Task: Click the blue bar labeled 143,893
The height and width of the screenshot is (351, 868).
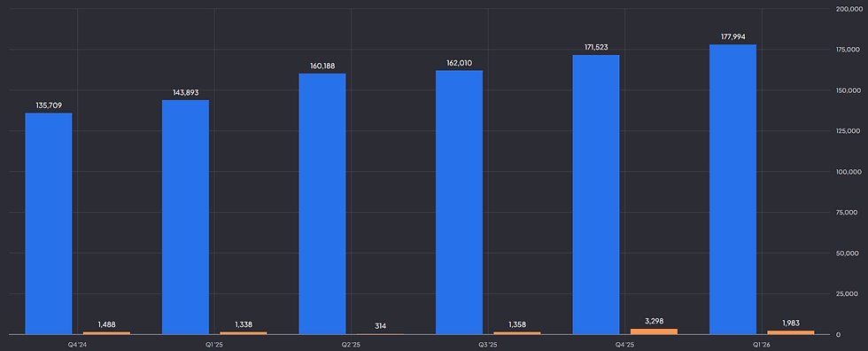Action: click(185, 217)
